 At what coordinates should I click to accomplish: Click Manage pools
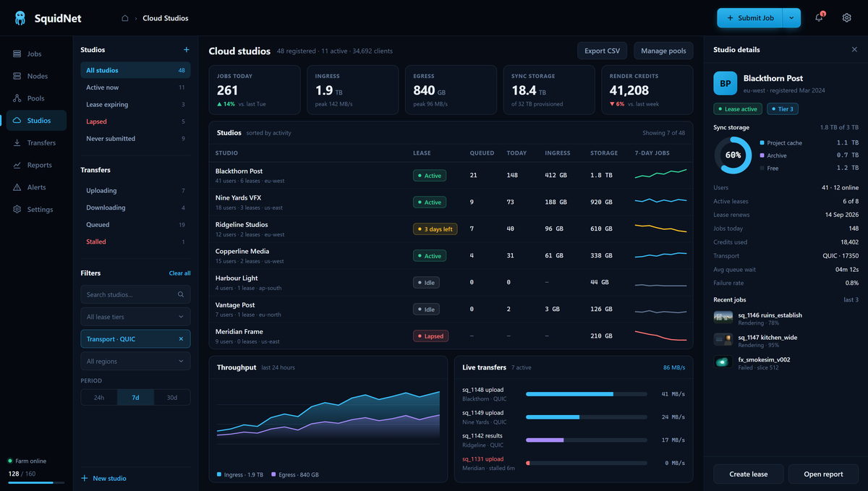tap(663, 51)
